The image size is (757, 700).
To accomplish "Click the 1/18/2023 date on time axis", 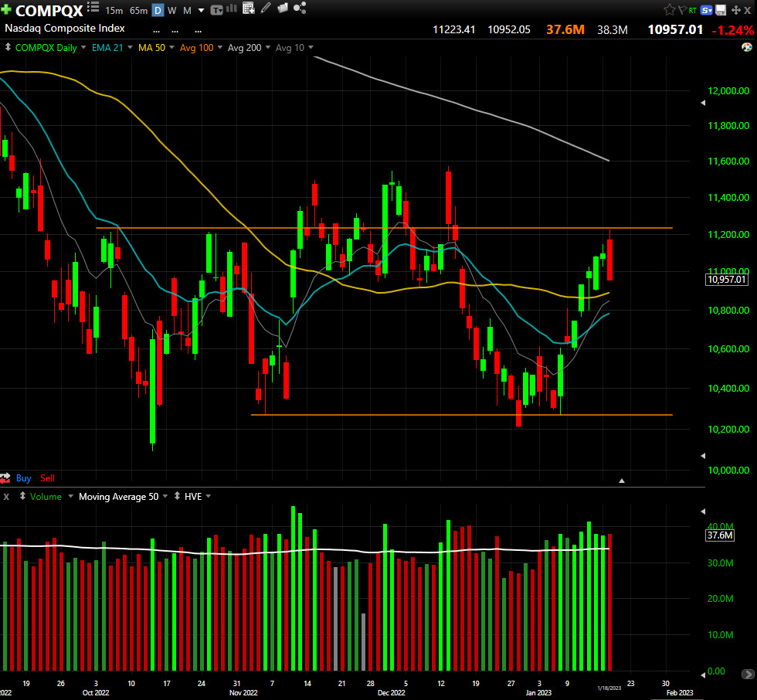I will (609, 688).
